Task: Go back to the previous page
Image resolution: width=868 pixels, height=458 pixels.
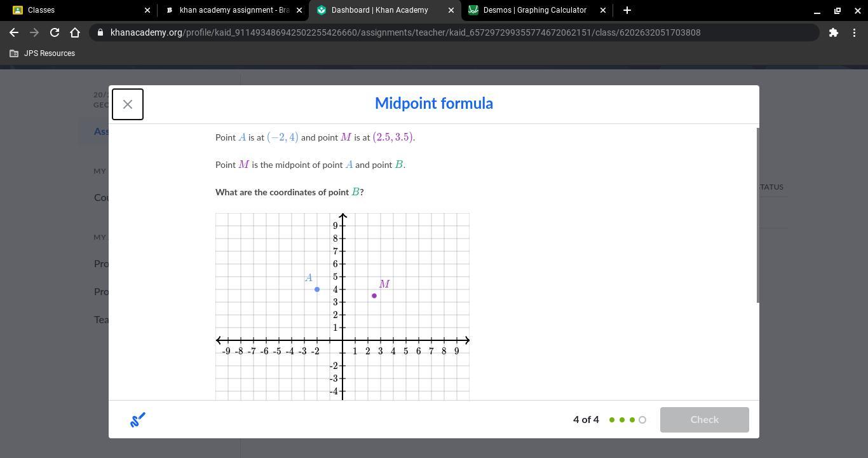Action: click(x=14, y=32)
